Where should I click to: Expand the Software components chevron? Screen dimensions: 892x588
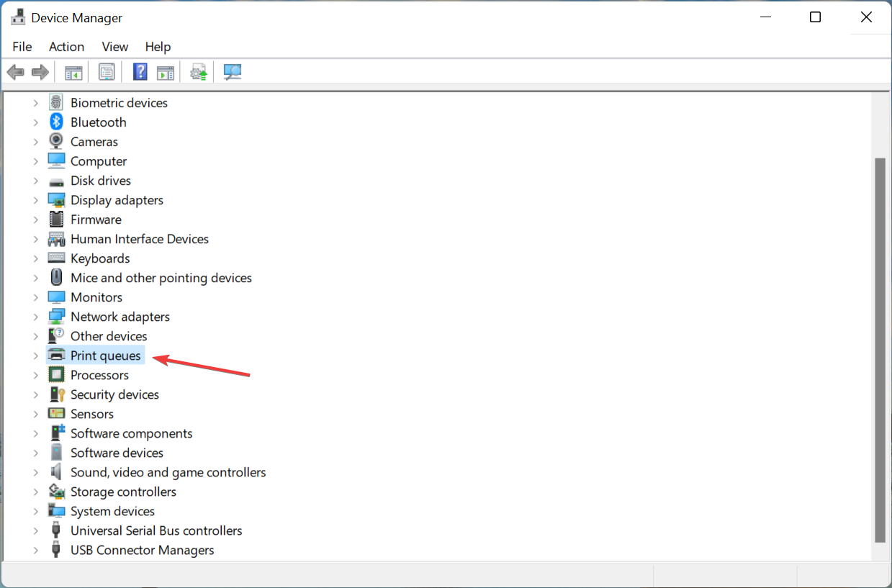[x=35, y=433]
